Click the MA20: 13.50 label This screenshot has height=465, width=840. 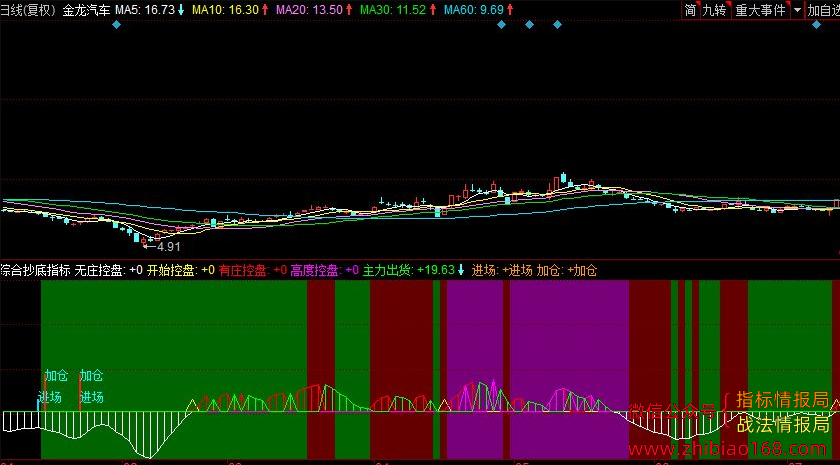click(x=309, y=10)
